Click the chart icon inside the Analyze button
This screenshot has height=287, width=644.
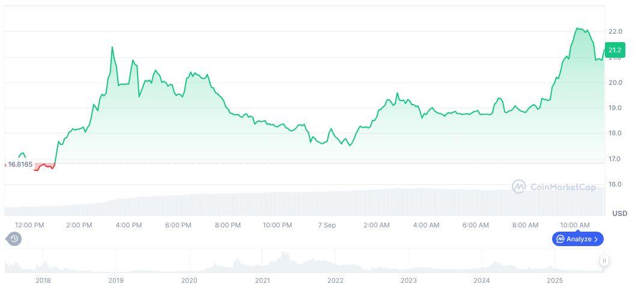(560, 239)
